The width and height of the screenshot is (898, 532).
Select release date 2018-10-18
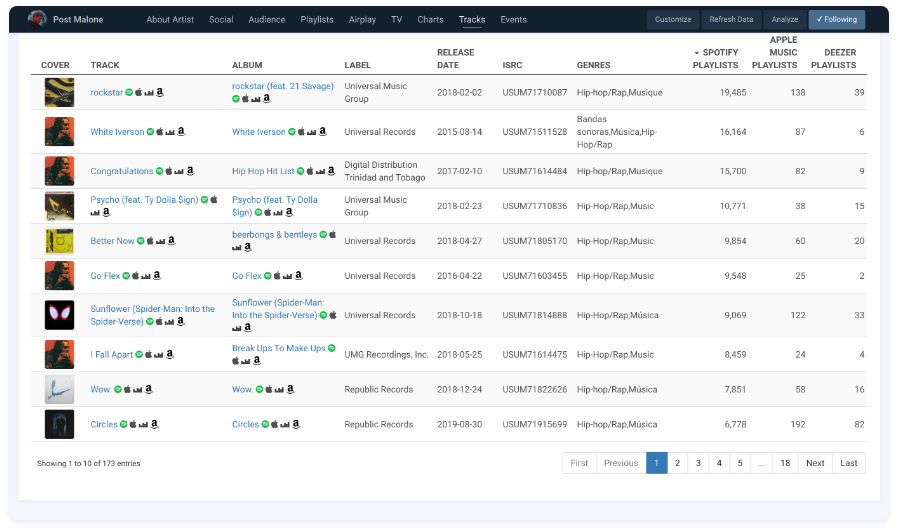460,315
